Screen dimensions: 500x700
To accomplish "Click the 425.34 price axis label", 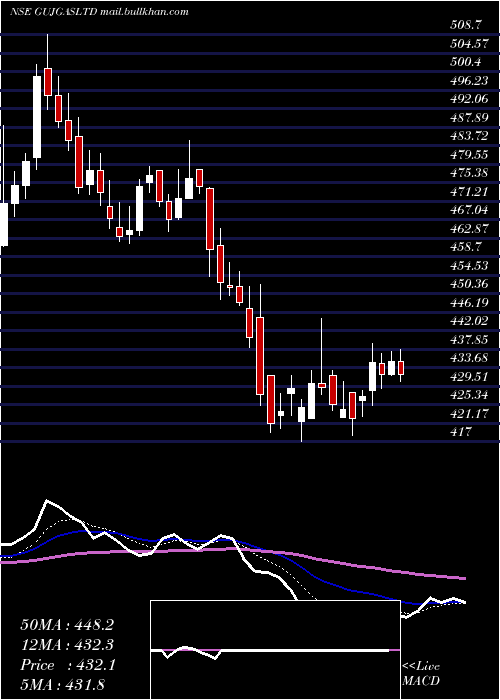I will pyautogui.click(x=469, y=394).
